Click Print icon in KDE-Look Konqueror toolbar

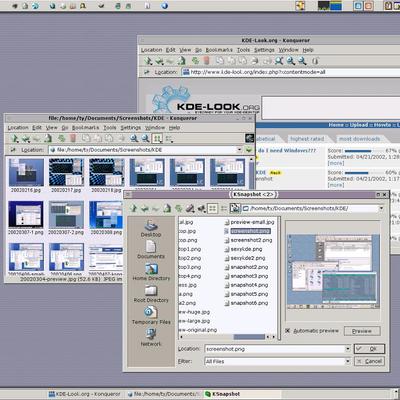click(x=255, y=61)
